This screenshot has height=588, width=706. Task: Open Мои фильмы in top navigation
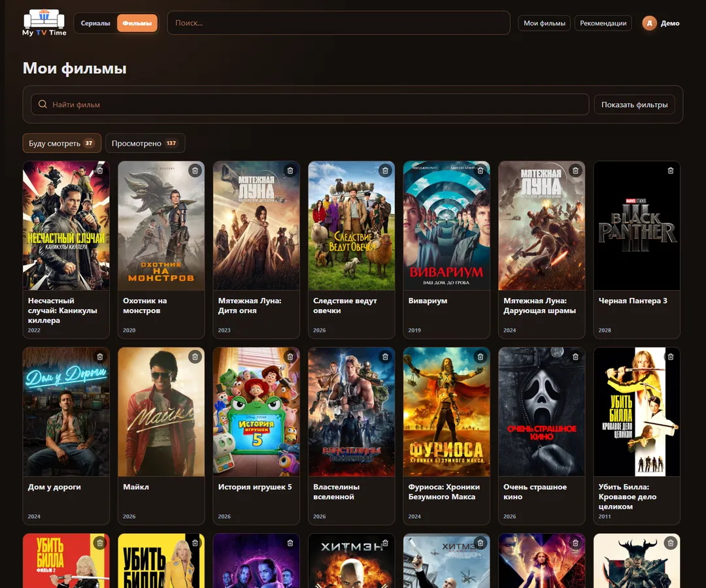click(545, 23)
